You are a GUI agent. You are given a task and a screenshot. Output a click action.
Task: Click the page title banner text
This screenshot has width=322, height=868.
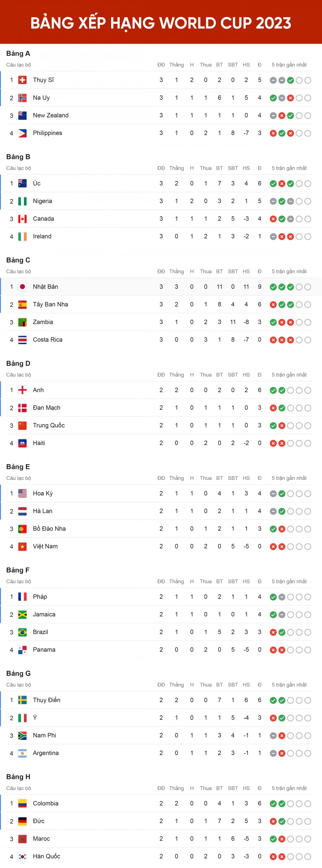pyautogui.click(x=161, y=23)
